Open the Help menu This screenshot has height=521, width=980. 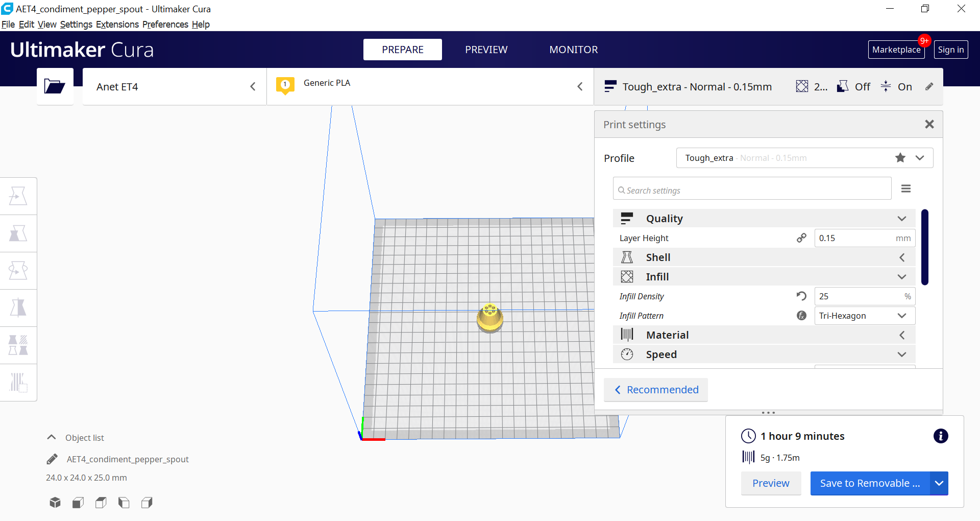[201, 25]
